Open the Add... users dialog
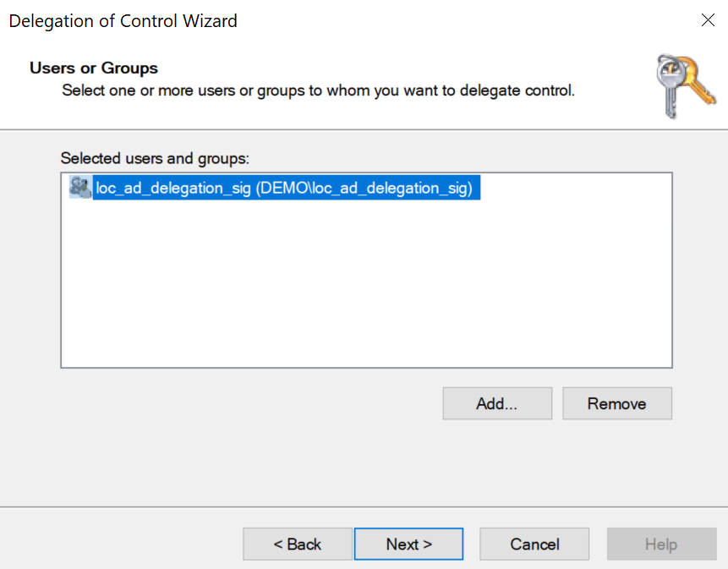Viewport: 728px width, 569px height. [497, 403]
